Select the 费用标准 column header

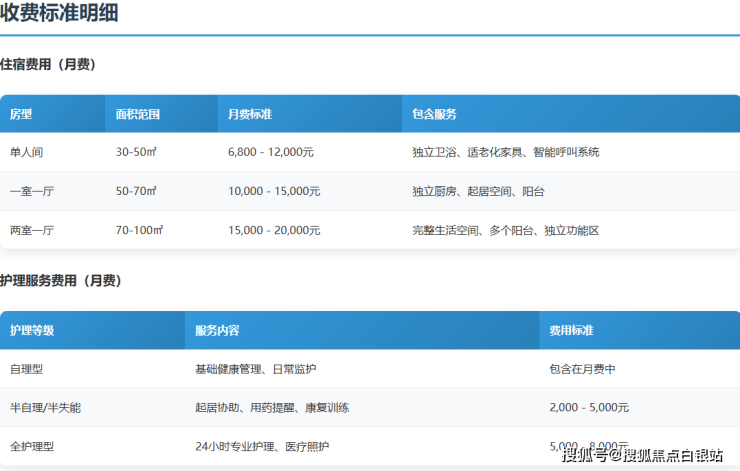571,330
